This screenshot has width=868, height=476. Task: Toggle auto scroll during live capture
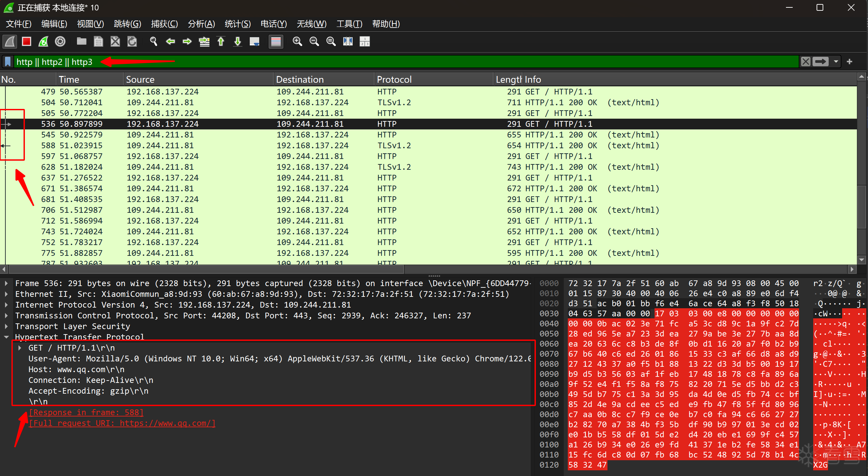254,41
